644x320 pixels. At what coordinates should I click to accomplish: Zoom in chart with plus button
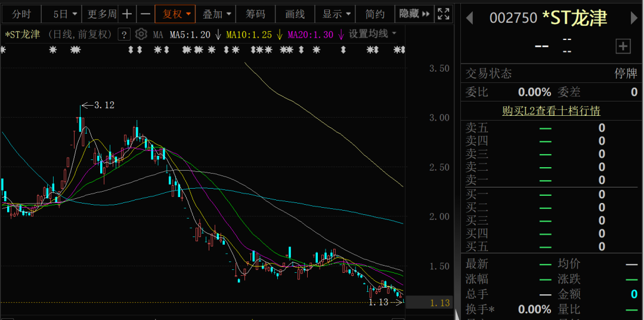click(x=127, y=14)
